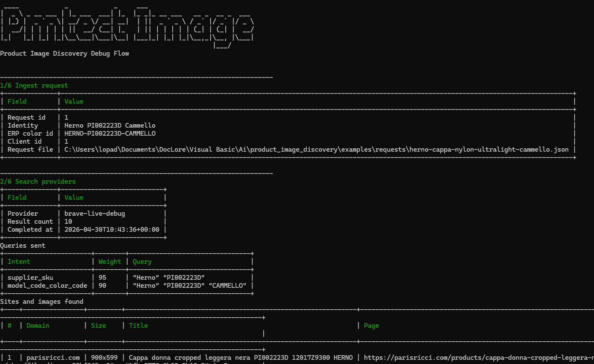The image size is (594, 364).
Task: Select the provider value 'brave-live-debug'
Action: [x=95, y=214]
